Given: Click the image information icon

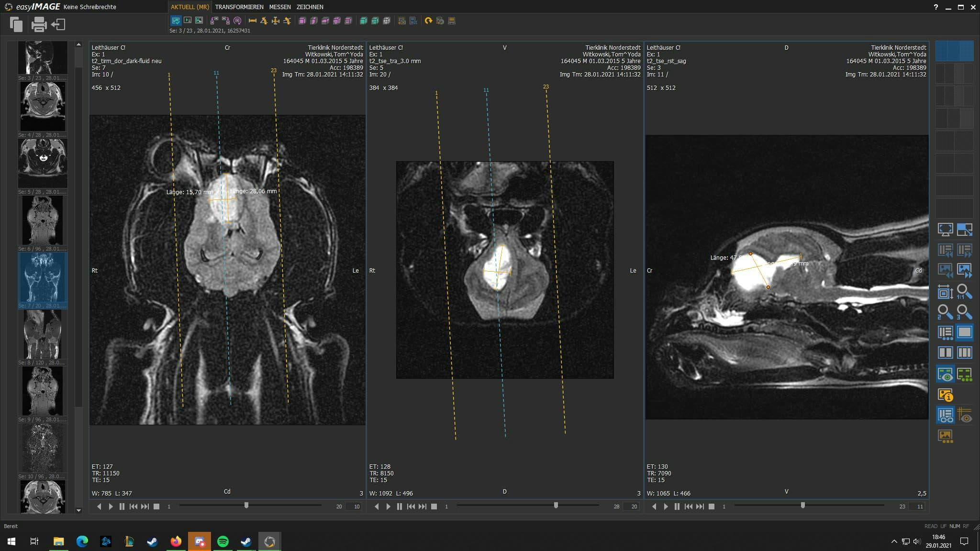Looking at the screenshot, I should point(945,395).
